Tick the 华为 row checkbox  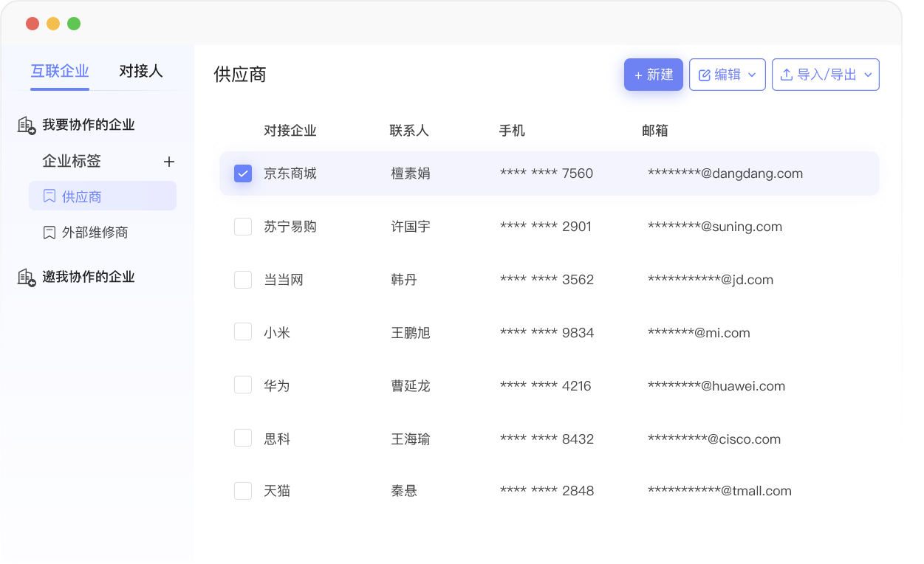pos(243,385)
